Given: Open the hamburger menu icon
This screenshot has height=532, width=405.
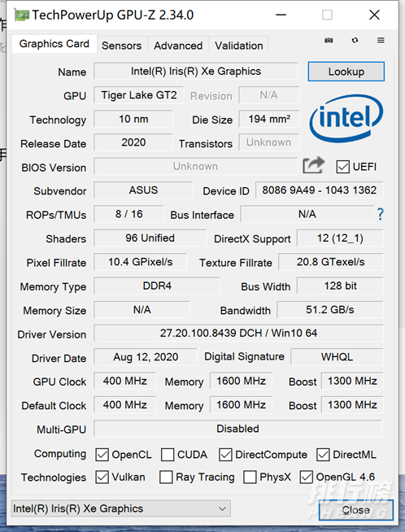Looking at the screenshot, I should point(381,41).
